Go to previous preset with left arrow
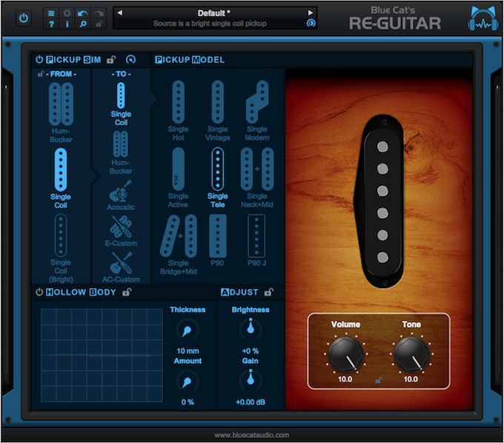The width and height of the screenshot is (504, 443). click(x=119, y=13)
